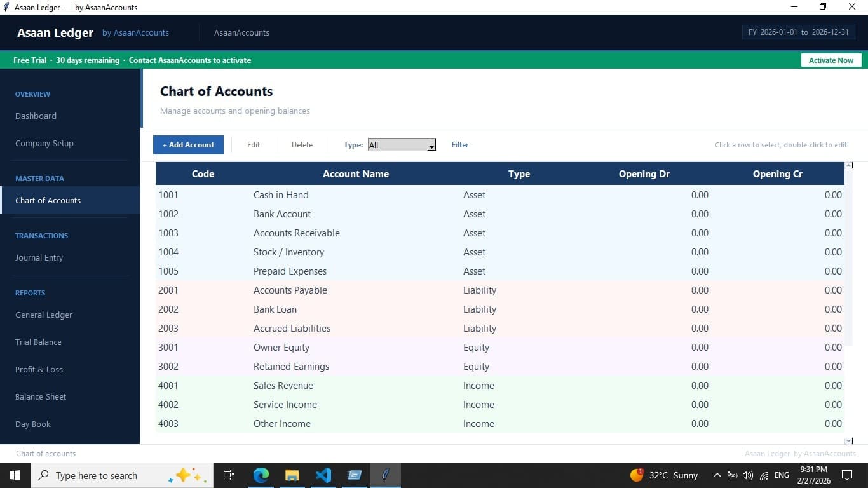Click the taskbar search field
The width and height of the screenshot is (868, 488).
[114, 475]
